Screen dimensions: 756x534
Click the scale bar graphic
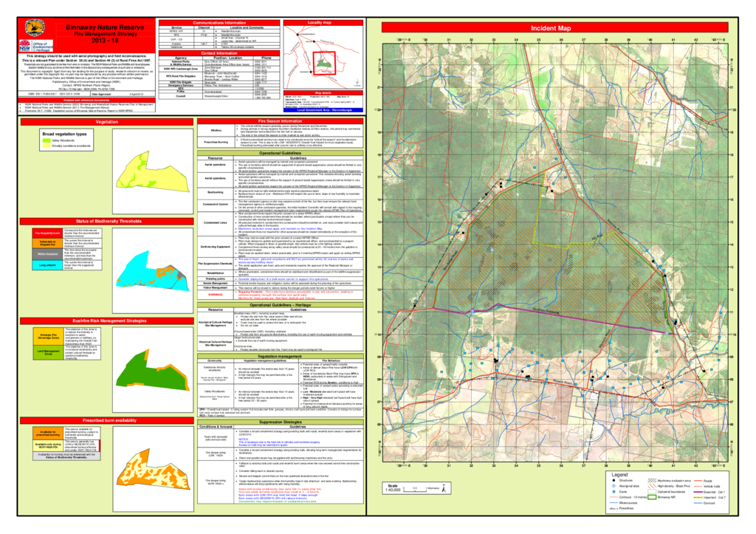pyautogui.click(x=416, y=488)
